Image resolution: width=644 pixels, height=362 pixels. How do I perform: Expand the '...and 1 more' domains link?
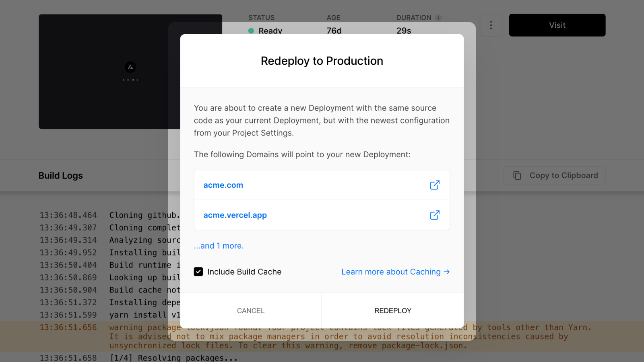coord(219,246)
